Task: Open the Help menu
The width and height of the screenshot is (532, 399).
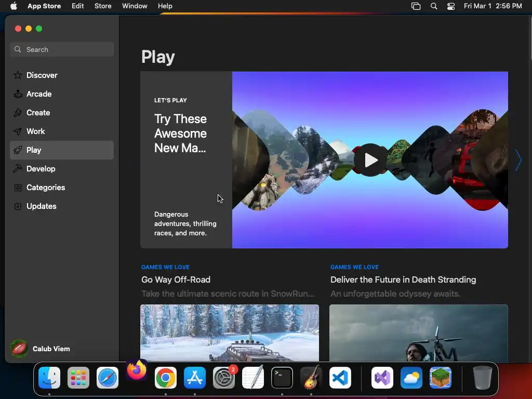Action: point(165,6)
